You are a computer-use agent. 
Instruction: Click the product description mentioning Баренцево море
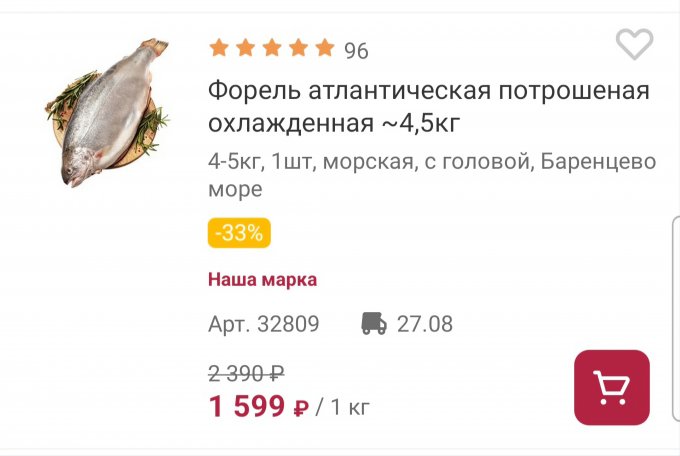432,175
